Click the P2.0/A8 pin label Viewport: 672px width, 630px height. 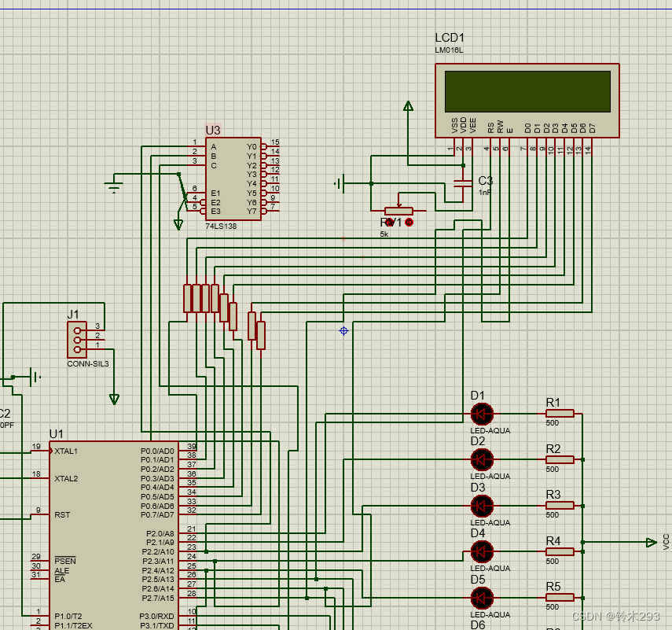click(160, 533)
